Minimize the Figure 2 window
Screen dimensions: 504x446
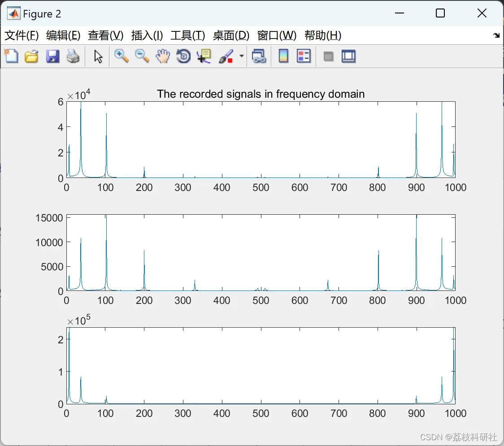click(399, 13)
